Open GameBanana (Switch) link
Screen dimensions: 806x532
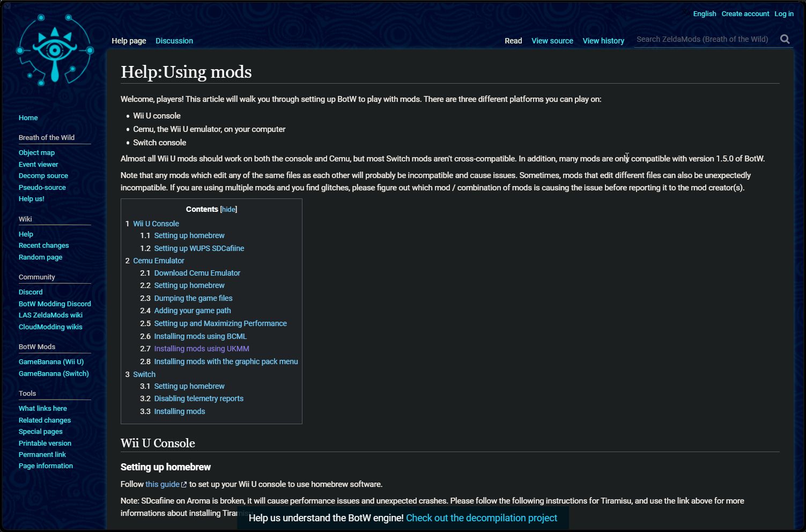pyautogui.click(x=54, y=374)
